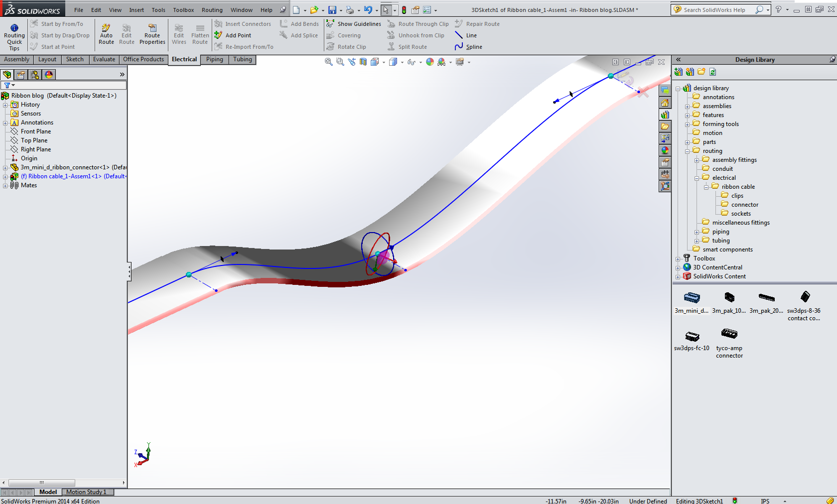Click the Undo icon

[x=368, y=10]
